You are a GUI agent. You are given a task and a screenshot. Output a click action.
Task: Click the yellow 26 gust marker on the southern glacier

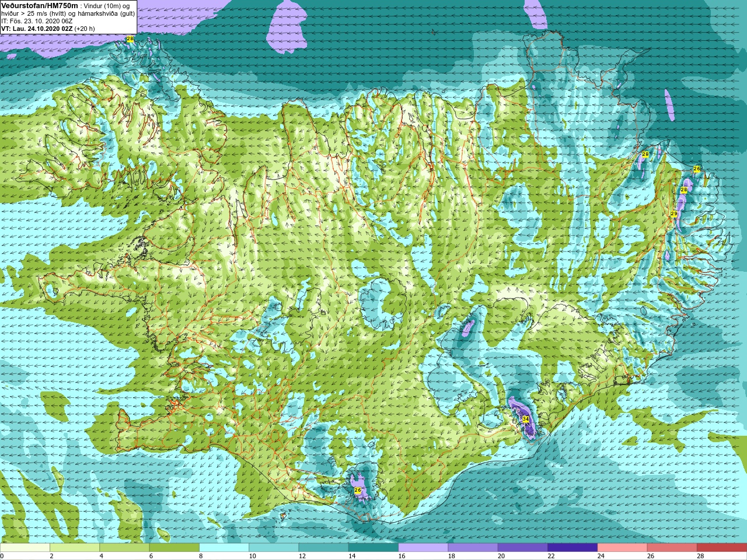(358, 490)
